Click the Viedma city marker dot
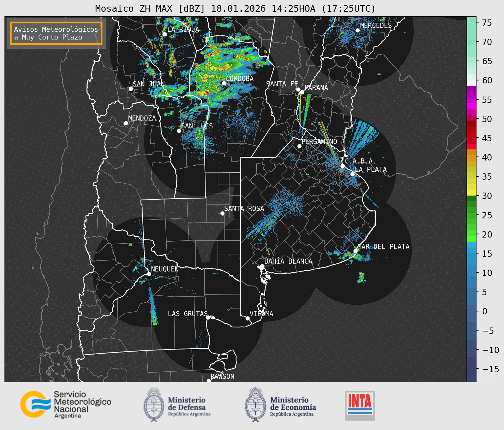The image size is (504, 430). [247, 318]
